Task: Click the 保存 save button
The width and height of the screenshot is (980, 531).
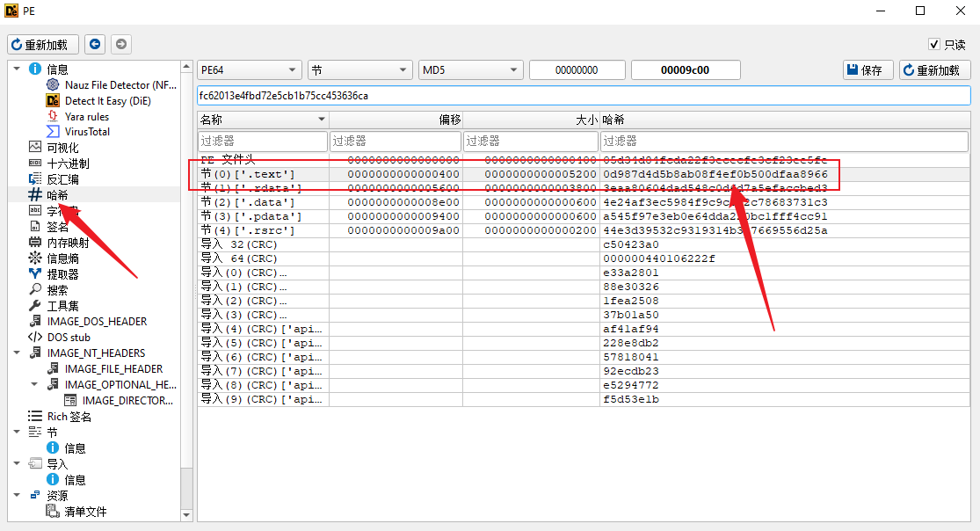Action: point(863,70)
